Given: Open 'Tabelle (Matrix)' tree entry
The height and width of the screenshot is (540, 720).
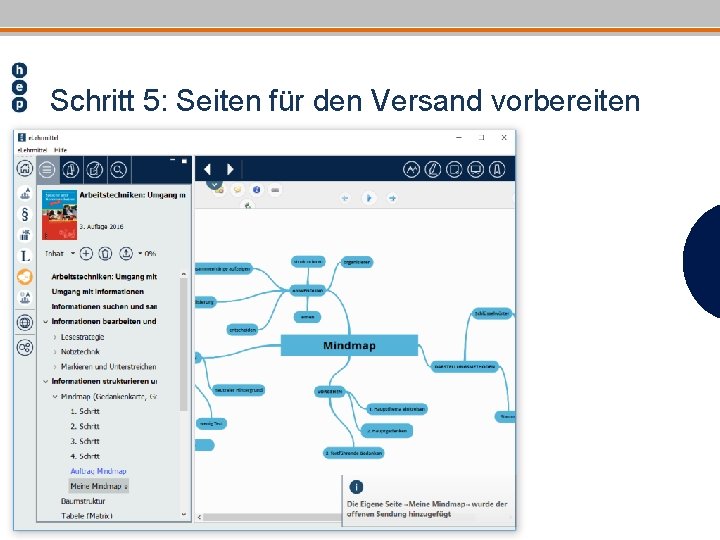Looking at the screenshot, I should coord(87,516).
